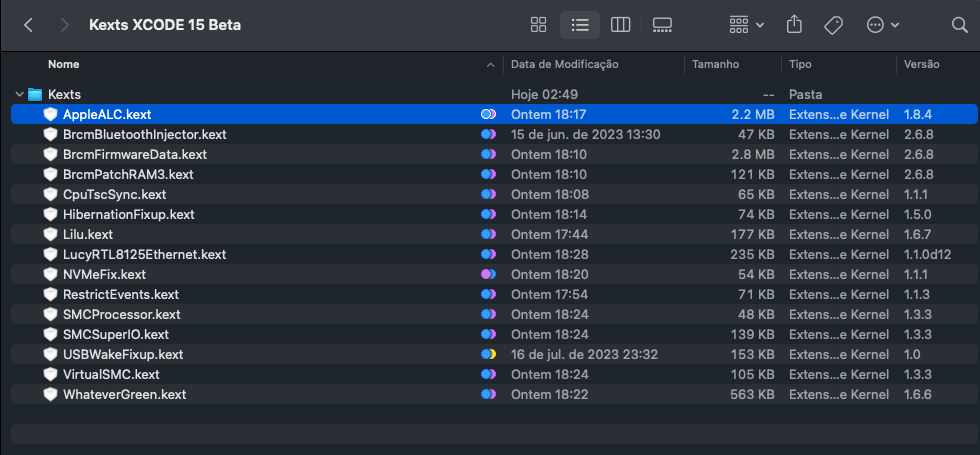
Task: Open Finder search
Action: coord(959,25)
